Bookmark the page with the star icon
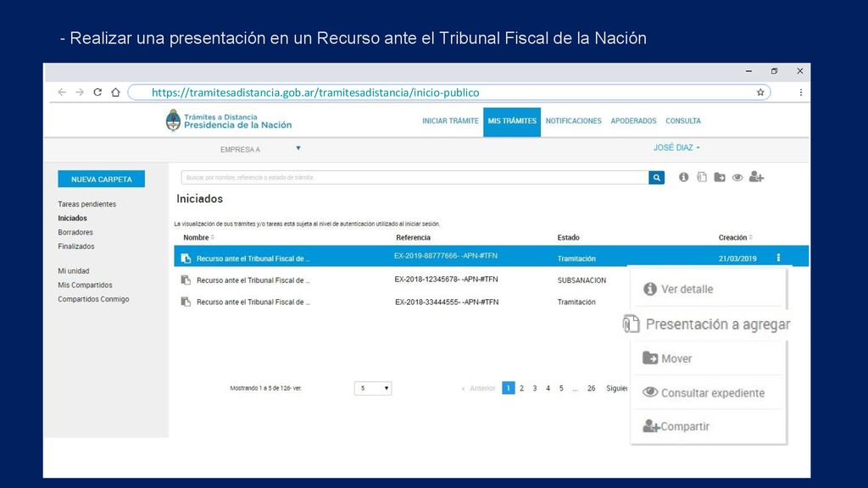This screenshot has width=868, height=488. pyautogui.click(x=760, y=92)
